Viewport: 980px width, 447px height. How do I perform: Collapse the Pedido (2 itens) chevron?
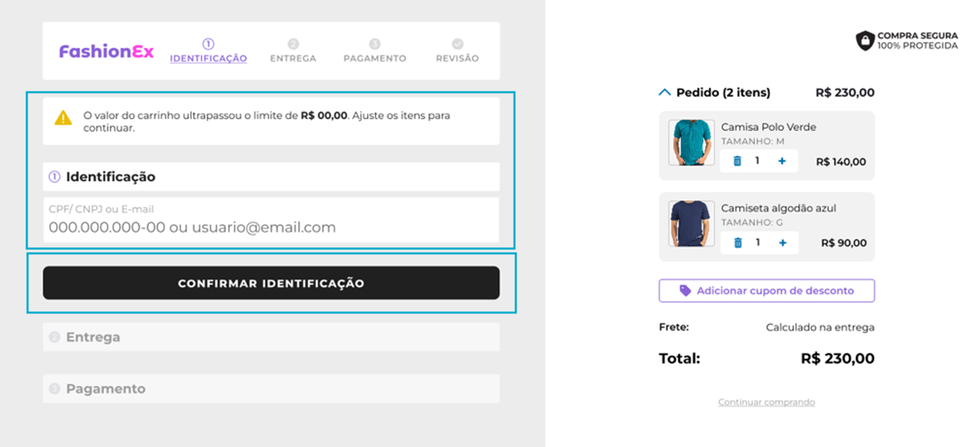tap(665, 92)
